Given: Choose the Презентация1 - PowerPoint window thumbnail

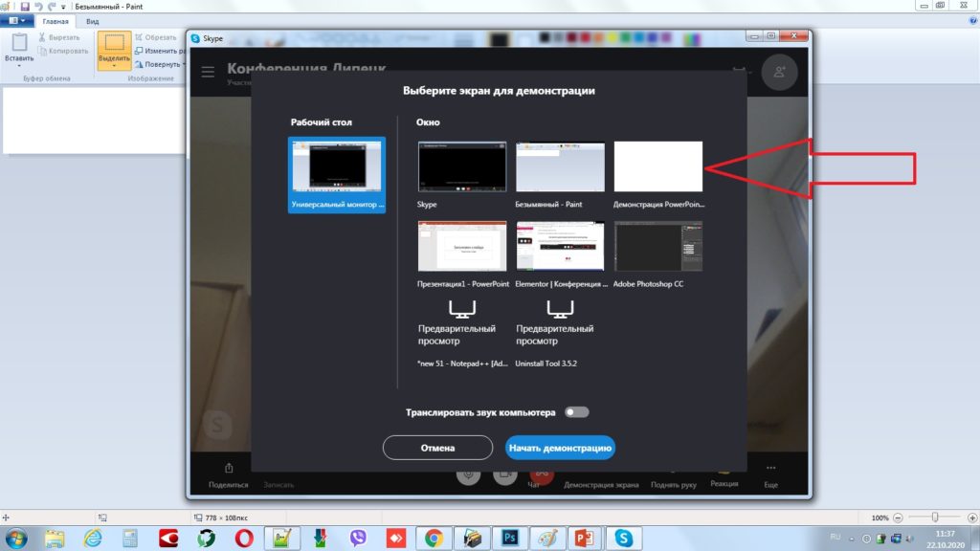Looking at the screenshot, I should [462, 246].
